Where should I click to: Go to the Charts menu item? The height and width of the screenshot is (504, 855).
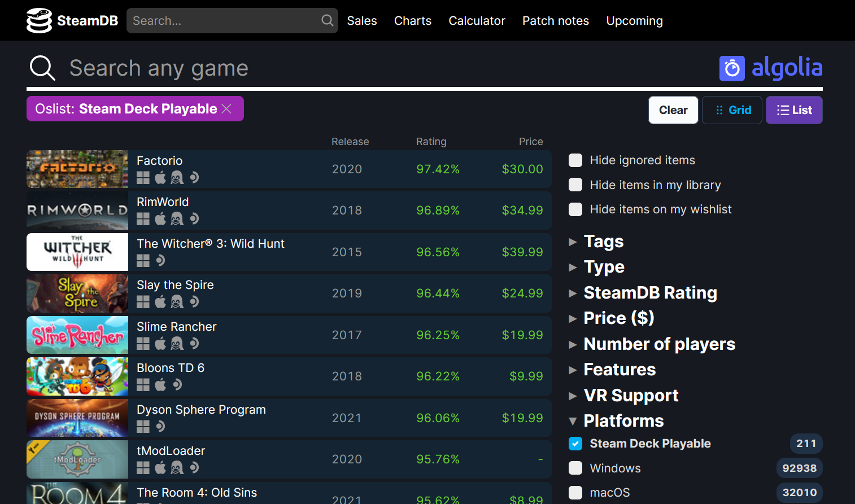pos(412,21)
